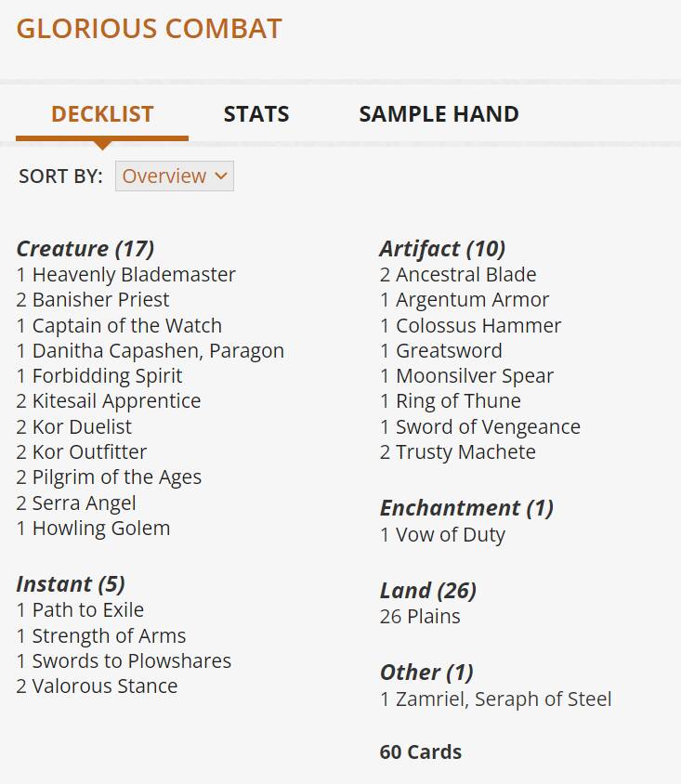The image size is (681, 784).
Task: View the Swords to Plowshares card
Action: click(131, 661)
